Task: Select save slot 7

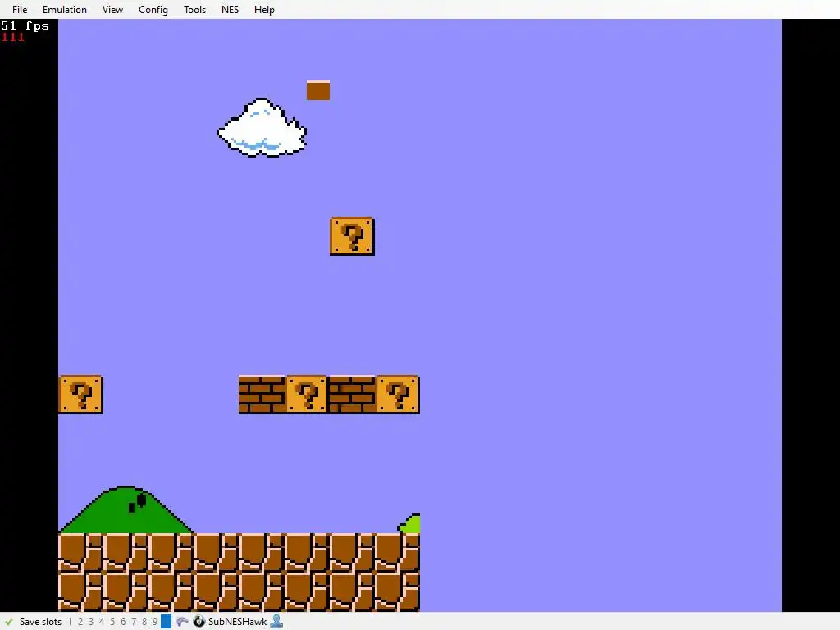Action: [x=134, y=622]
